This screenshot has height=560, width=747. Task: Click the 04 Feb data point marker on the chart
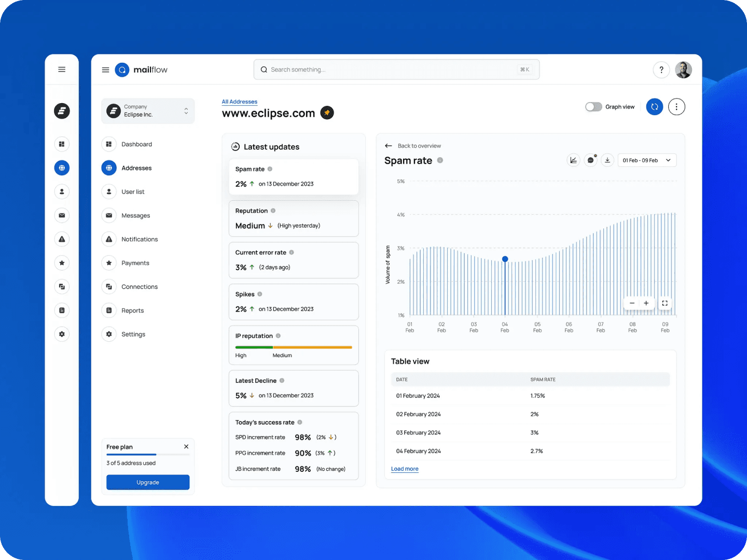click(505, 259)
